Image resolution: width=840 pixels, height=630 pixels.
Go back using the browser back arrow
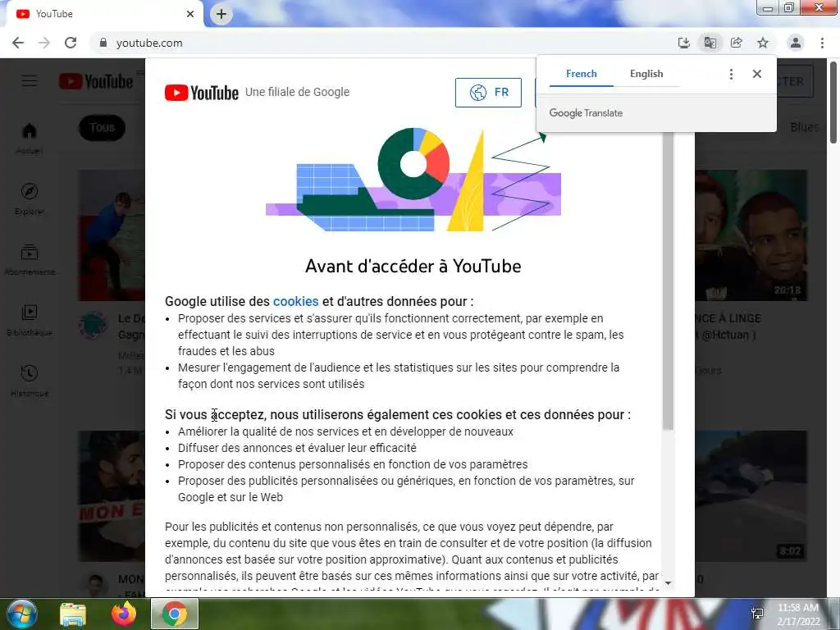(x=18, y=43)
